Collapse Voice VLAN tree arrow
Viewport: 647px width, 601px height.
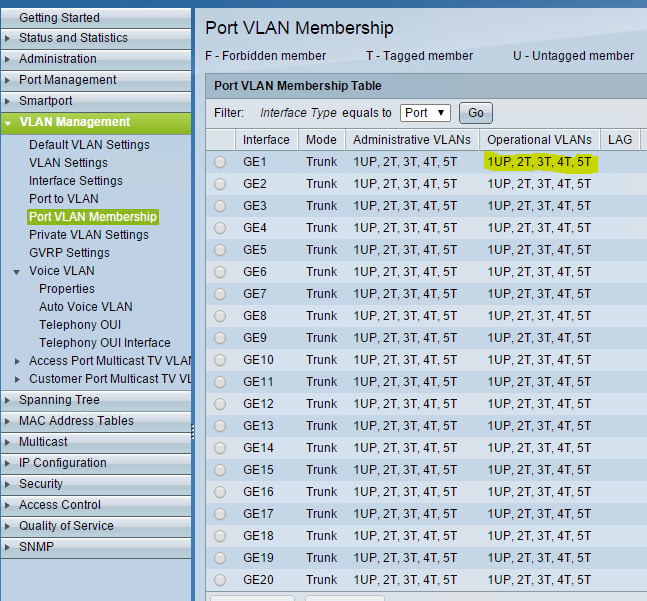[17, 272]
